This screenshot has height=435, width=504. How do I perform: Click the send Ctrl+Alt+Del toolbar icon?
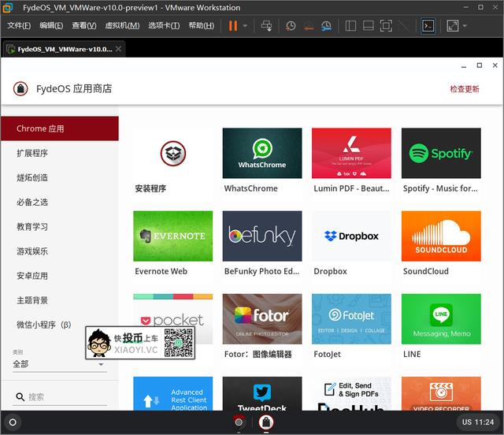tap(266, 26)
